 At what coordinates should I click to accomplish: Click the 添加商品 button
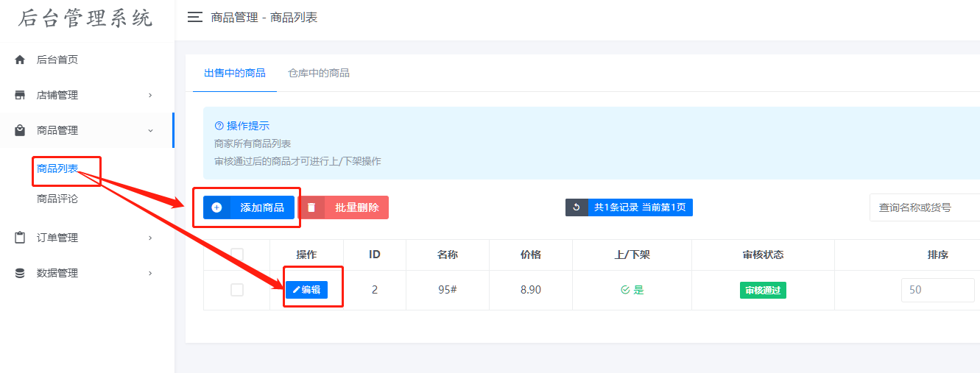pyautogui.click(x=249, y=207)
